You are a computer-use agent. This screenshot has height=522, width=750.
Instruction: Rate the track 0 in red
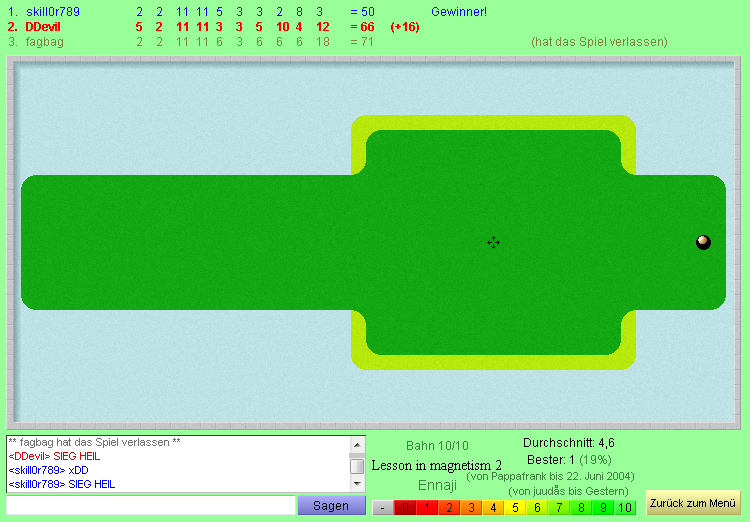(x=404, y=508)
